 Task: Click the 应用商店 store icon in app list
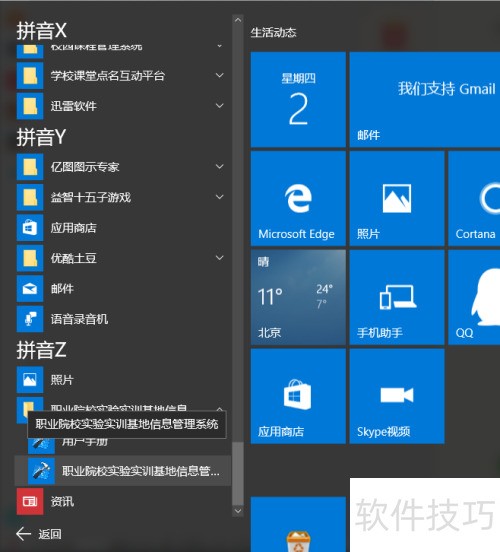(x=30, y=227)
